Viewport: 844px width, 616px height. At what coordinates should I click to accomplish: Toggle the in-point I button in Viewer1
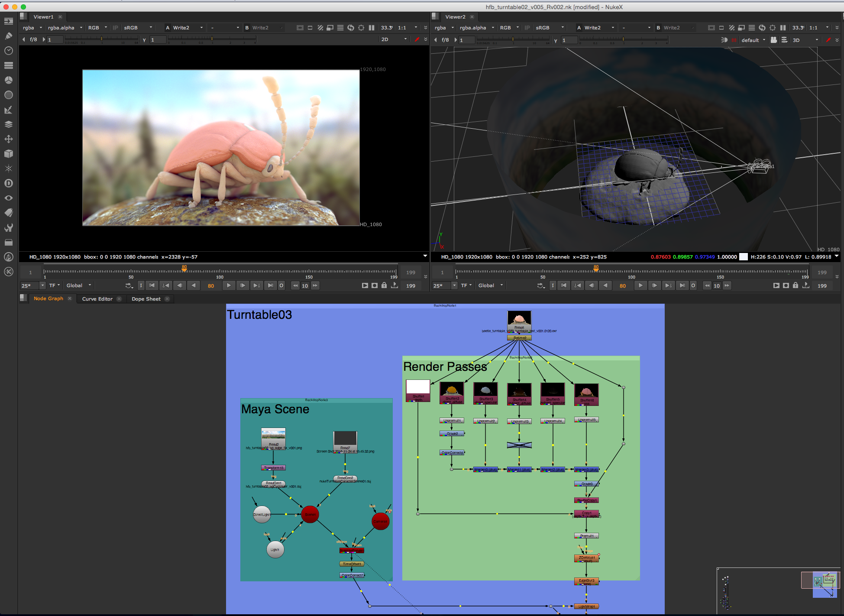pyautogui.click(x=141, y=285)
